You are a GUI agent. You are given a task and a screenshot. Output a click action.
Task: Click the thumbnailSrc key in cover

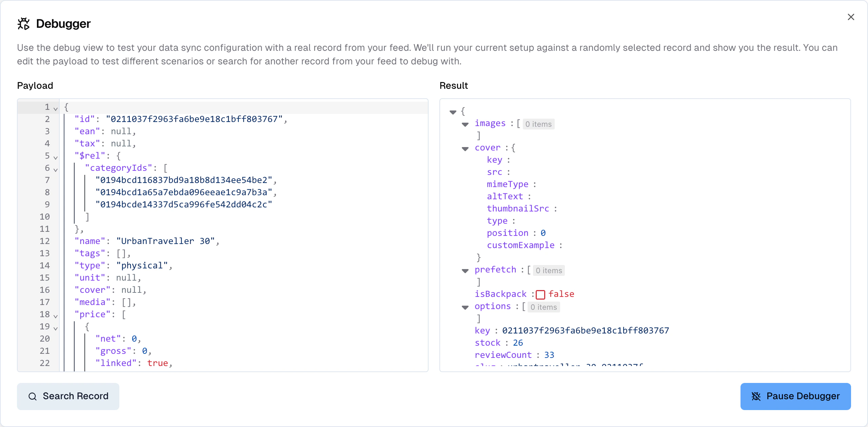[x=518, y=209]
